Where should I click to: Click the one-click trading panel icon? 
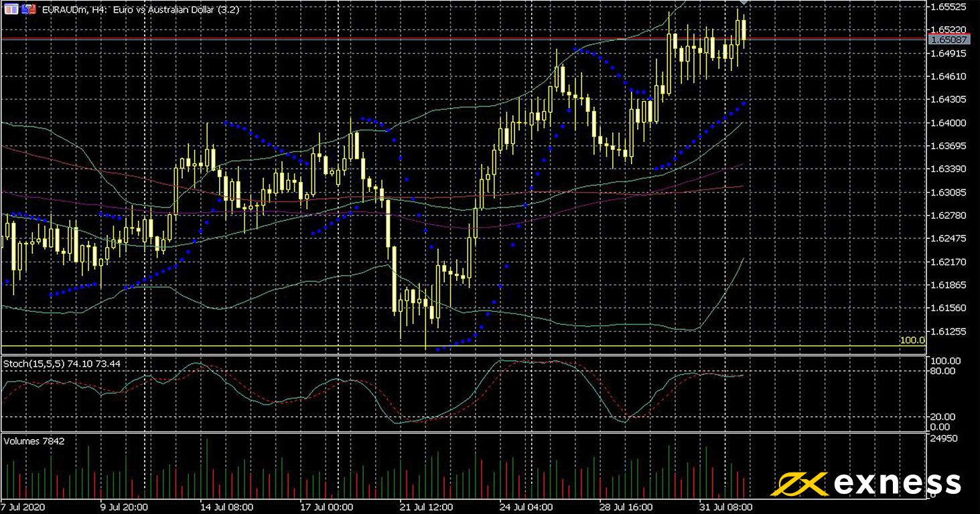tap(11, 10)
